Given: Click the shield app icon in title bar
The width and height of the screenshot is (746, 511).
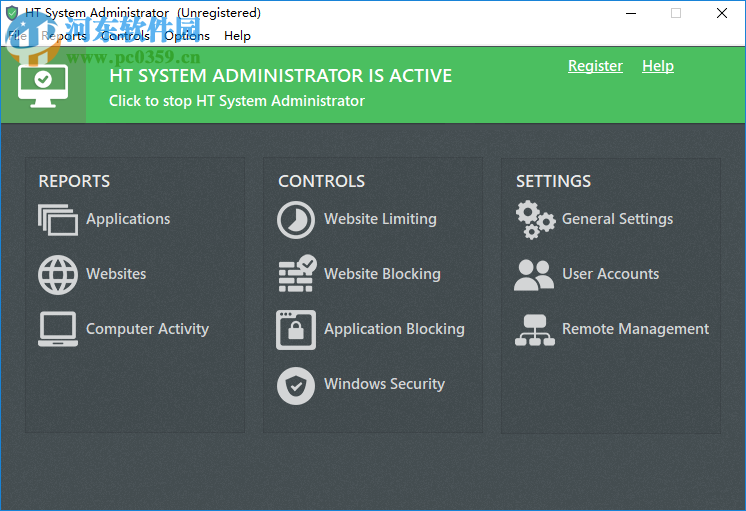Looking at the screenshot, I should click(x=12, y=13).
